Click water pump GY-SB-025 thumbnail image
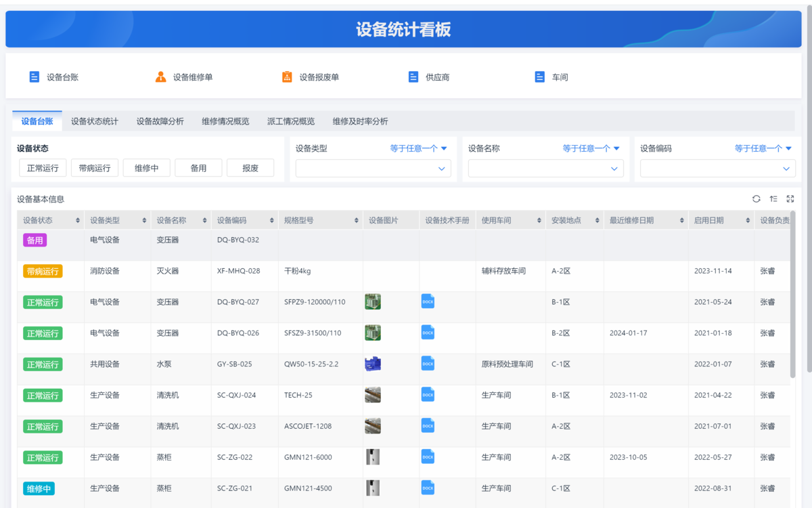The width and height of the screenshot is (812, 508). pyautogui.click(x=372, y=364)
